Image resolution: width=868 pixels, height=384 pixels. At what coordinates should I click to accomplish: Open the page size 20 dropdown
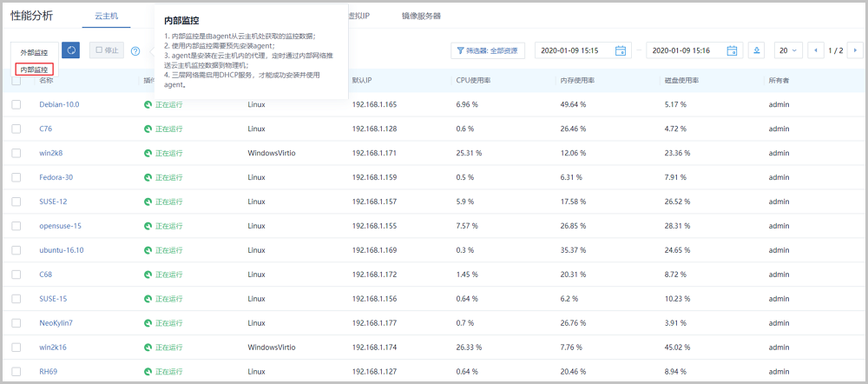click(x=788, y=50)
